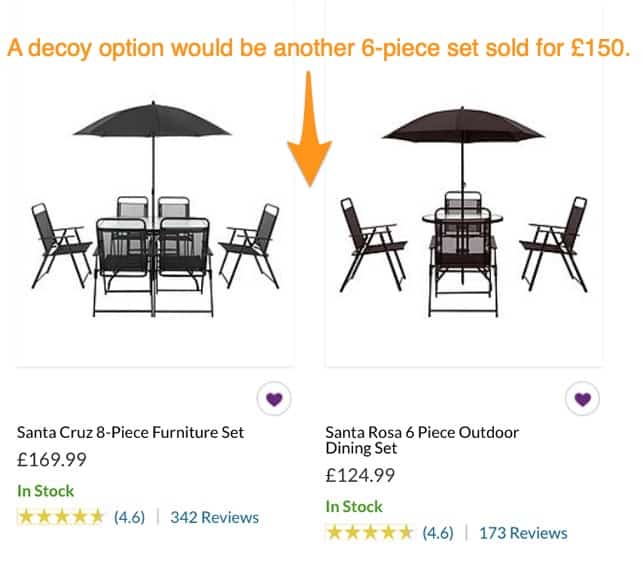
Task: Favorite the Santa Rosa set with heart icon
Action: 583,399
